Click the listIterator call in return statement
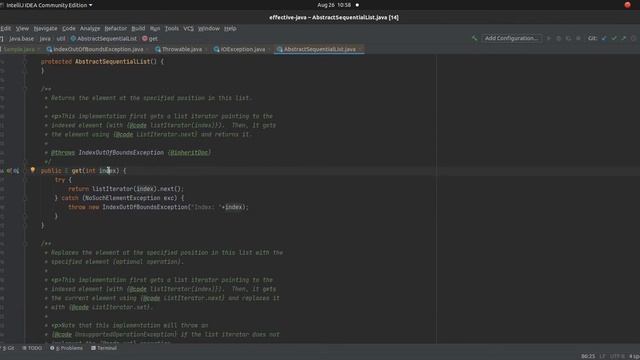The height and width of the screenshot is (360, 640). (113, 189)
